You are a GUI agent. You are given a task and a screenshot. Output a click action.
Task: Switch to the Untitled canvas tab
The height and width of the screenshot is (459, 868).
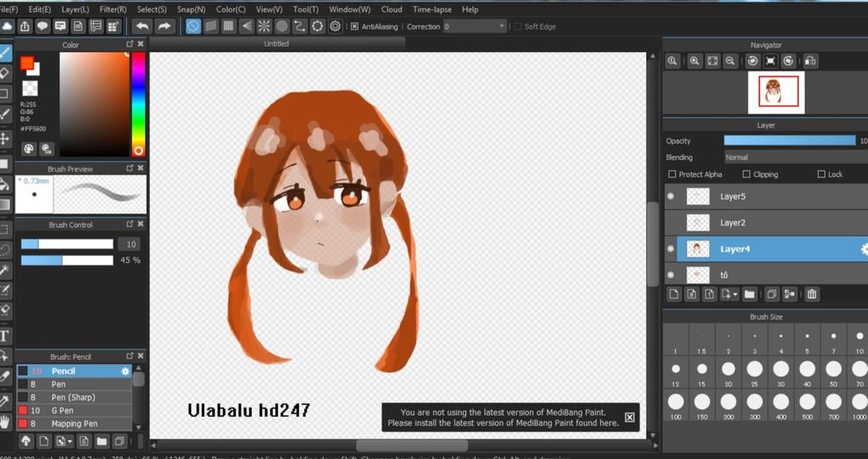coord(277,44)
